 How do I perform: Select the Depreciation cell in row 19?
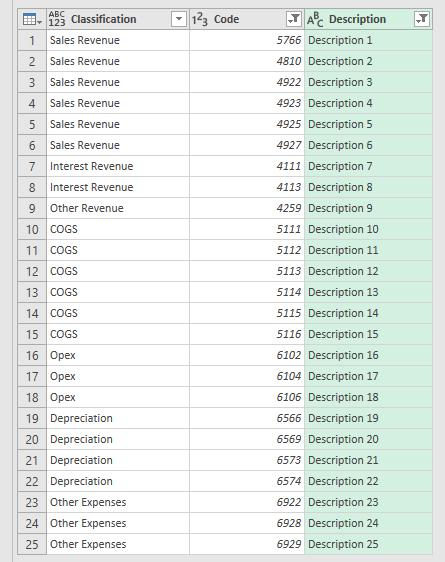pos(118,418)
